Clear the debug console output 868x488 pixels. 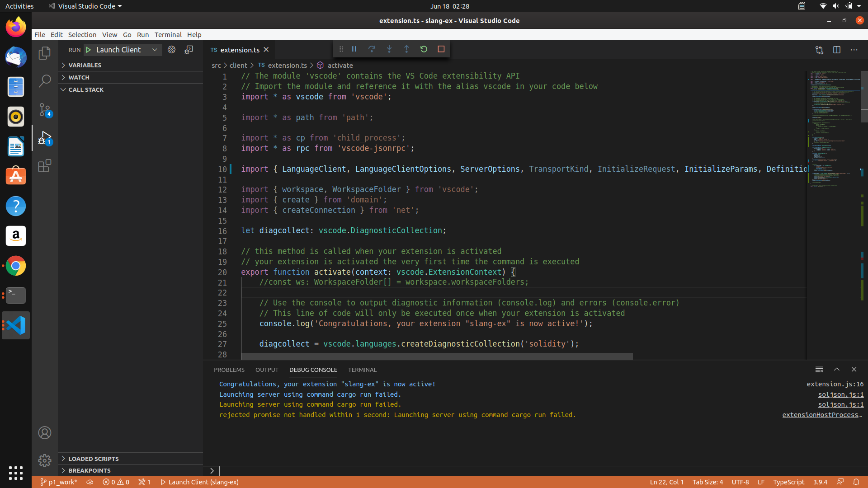[x=819, y=370]
